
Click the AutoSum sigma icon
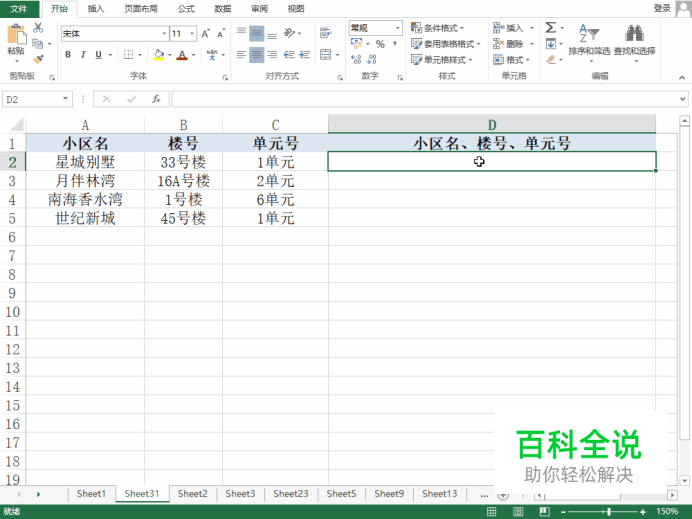point(550,28)
